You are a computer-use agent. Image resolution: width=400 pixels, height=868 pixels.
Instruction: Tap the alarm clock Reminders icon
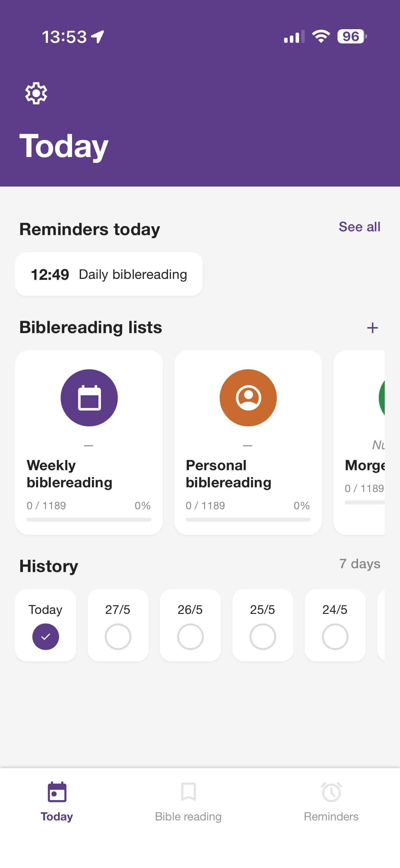click(331, 792)
